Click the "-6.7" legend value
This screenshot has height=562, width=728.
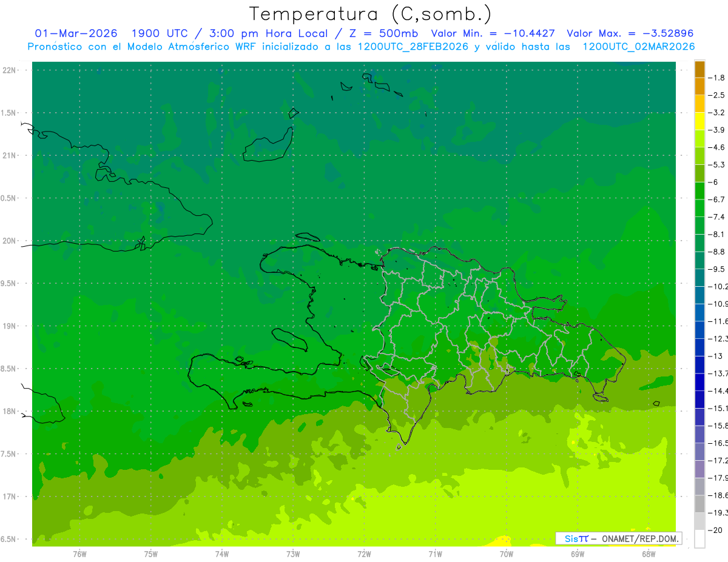pos(716,199)
